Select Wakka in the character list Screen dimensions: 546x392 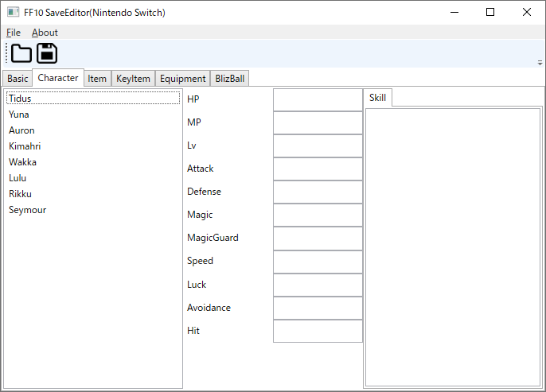click(x=93, y=162)
